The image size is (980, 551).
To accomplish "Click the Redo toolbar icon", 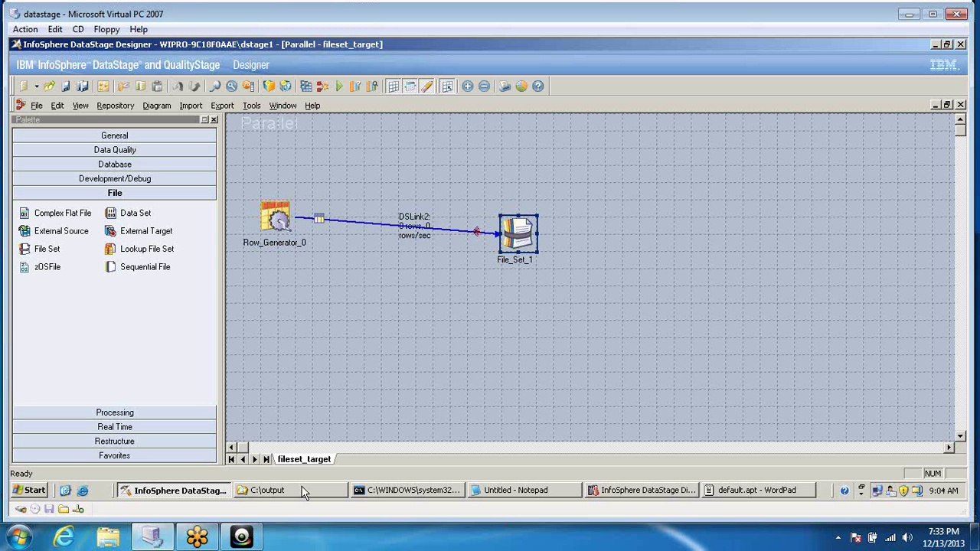I will [194, 86].
